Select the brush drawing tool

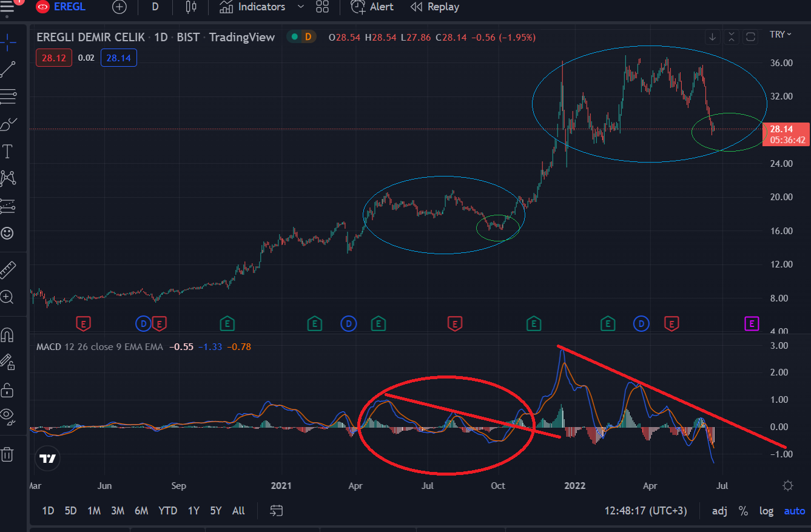click(x=8, y=124)
